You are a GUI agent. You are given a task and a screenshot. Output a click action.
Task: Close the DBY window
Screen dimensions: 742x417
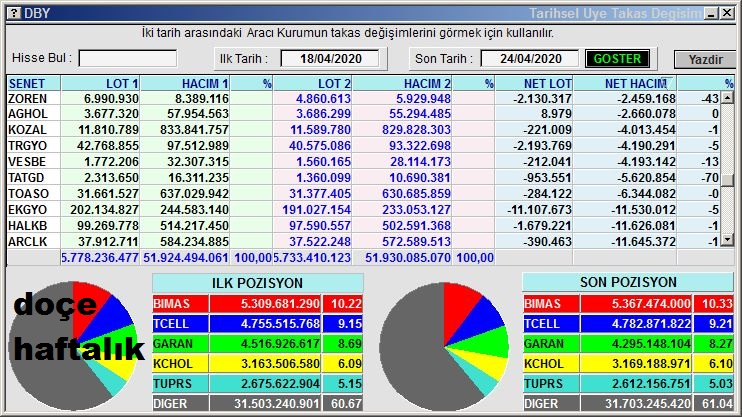[x=726, y=13]
